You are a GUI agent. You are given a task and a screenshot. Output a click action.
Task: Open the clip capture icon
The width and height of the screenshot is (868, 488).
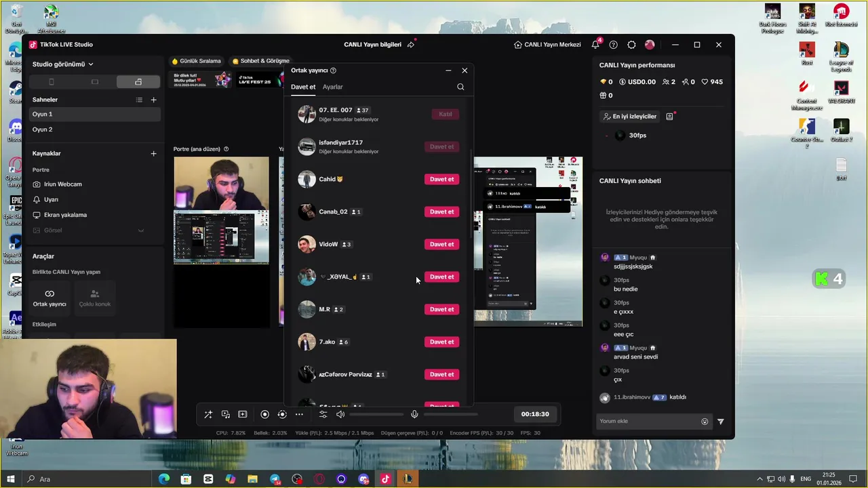(x=243, y=414)
